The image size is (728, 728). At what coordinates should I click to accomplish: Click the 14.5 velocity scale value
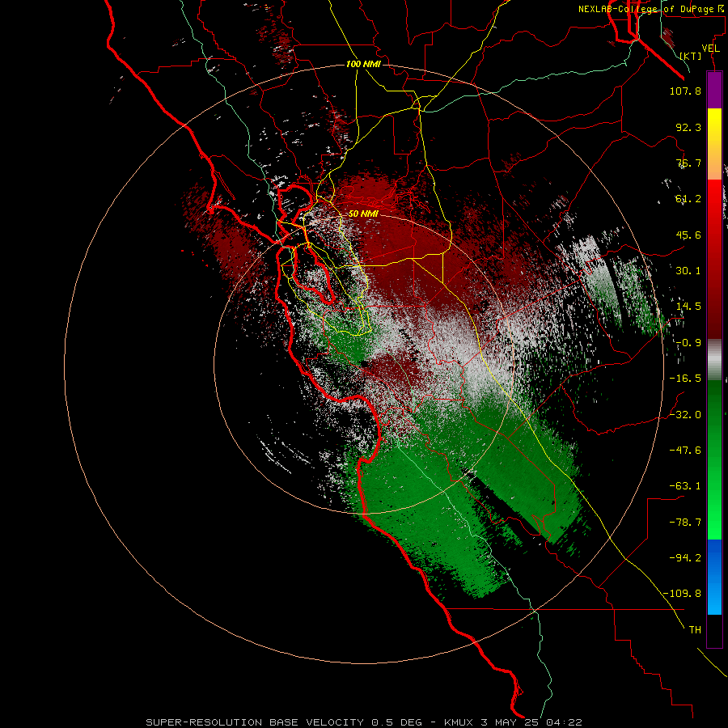pos(688,307)
